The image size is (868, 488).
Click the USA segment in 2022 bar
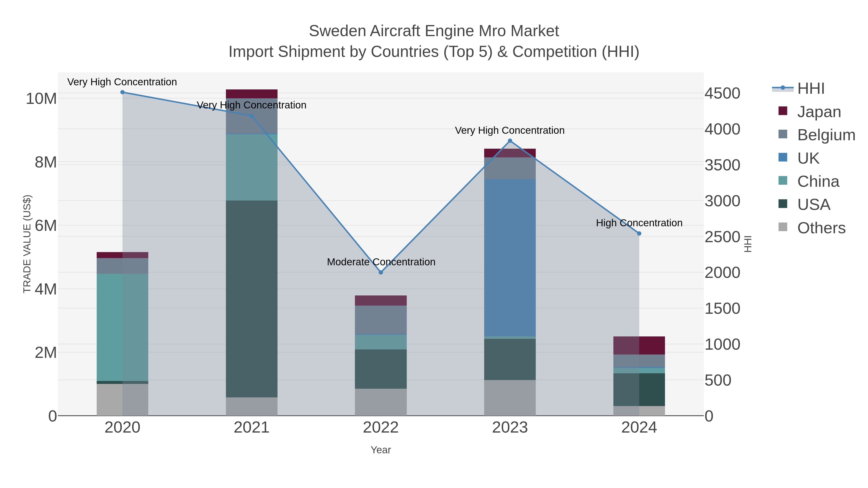click(x=381, y=369)
